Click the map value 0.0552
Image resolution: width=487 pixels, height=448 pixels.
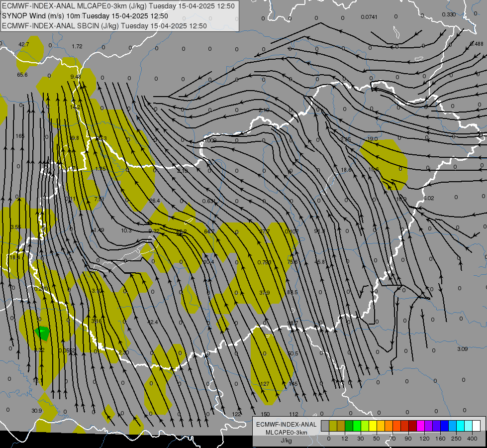pyautogui.click(x=67, y=350)
